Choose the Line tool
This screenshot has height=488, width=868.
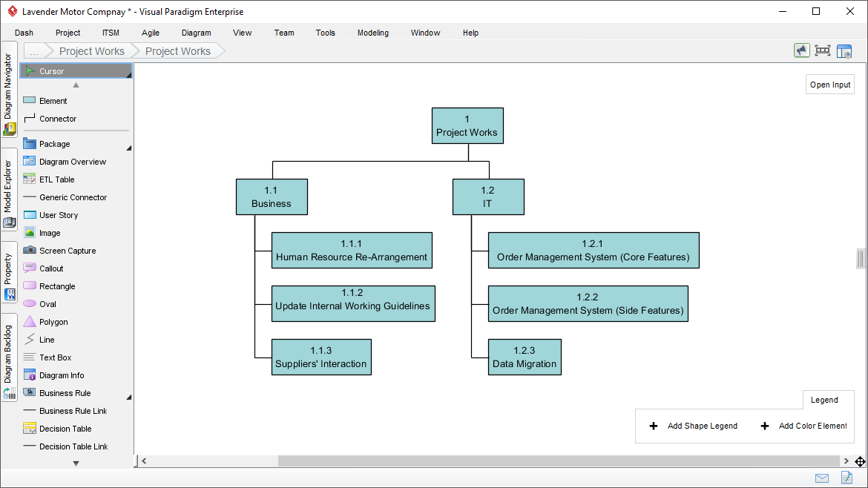tap(76, 340)
